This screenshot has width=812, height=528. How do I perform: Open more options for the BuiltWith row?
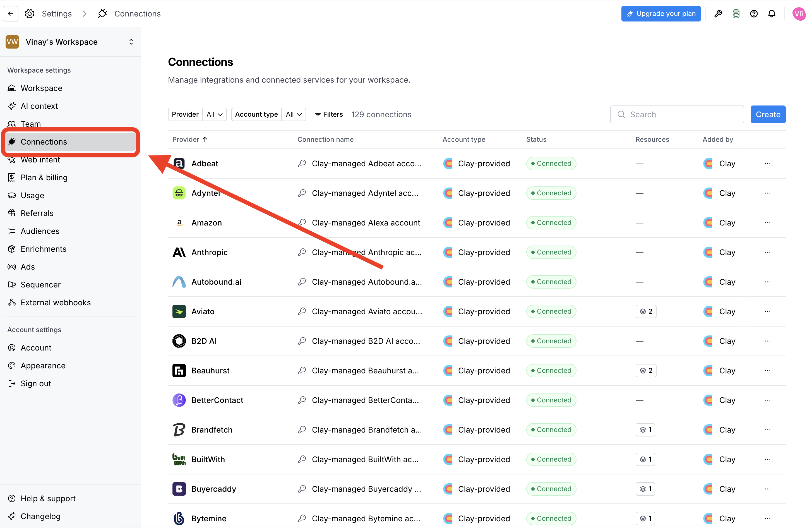[x=767, y=459]
